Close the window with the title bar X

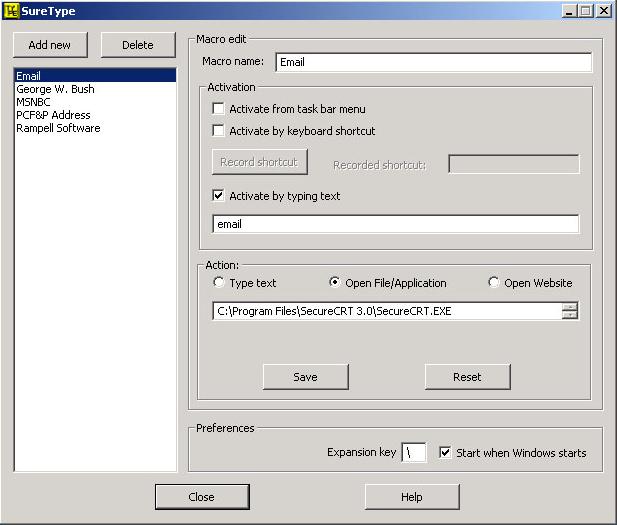tap(604, 11)
